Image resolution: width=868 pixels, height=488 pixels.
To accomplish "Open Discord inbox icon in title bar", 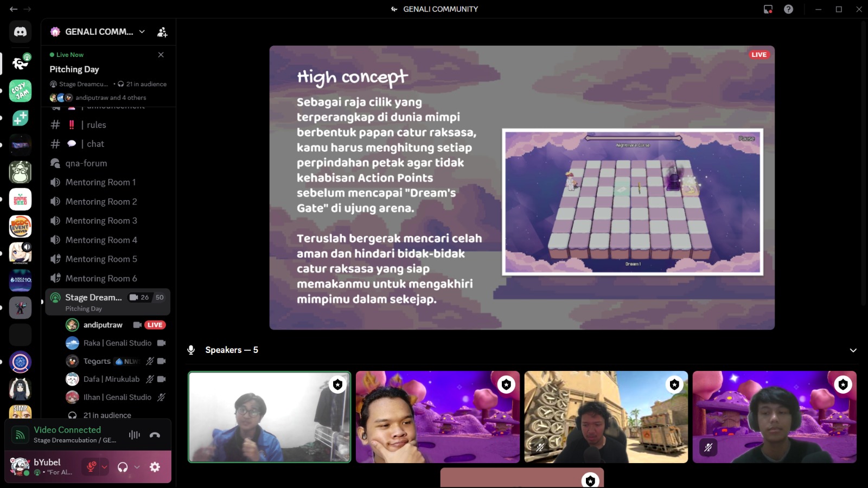I will click(x=768, y=9).
